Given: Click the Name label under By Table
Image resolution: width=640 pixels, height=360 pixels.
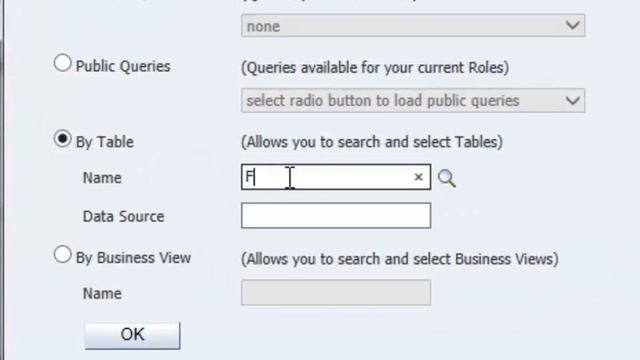Looking at the screenshot, I should pos(102,178).
